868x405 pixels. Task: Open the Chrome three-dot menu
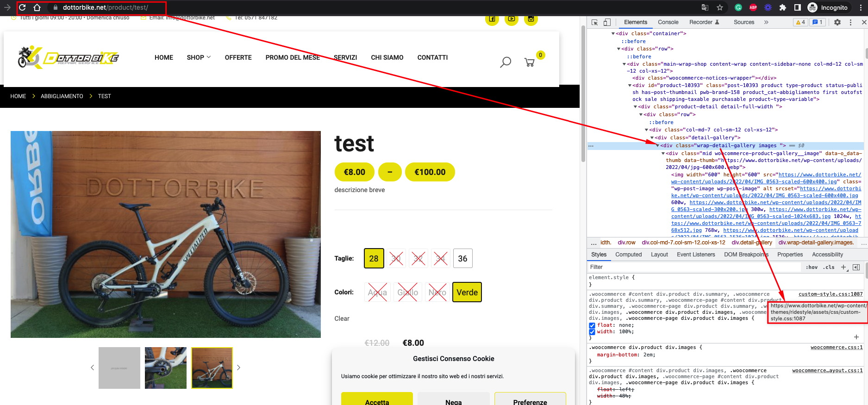tap(861, 7)
